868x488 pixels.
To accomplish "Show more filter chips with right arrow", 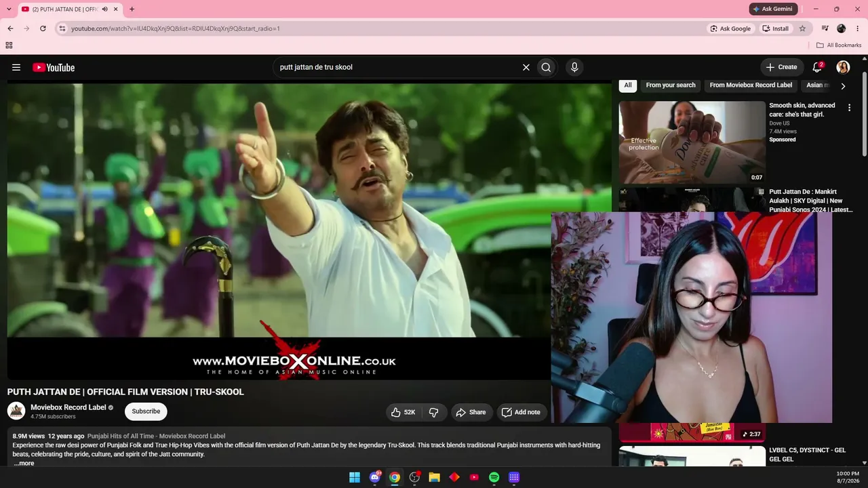I will (843, 86).
